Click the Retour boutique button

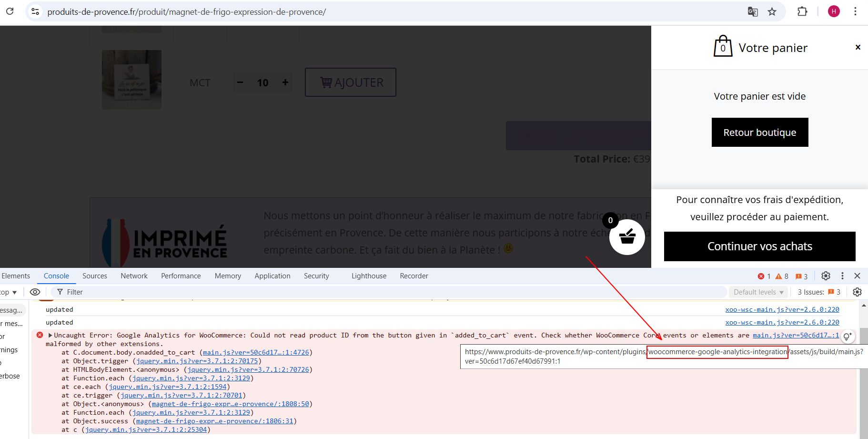(760, 132)
